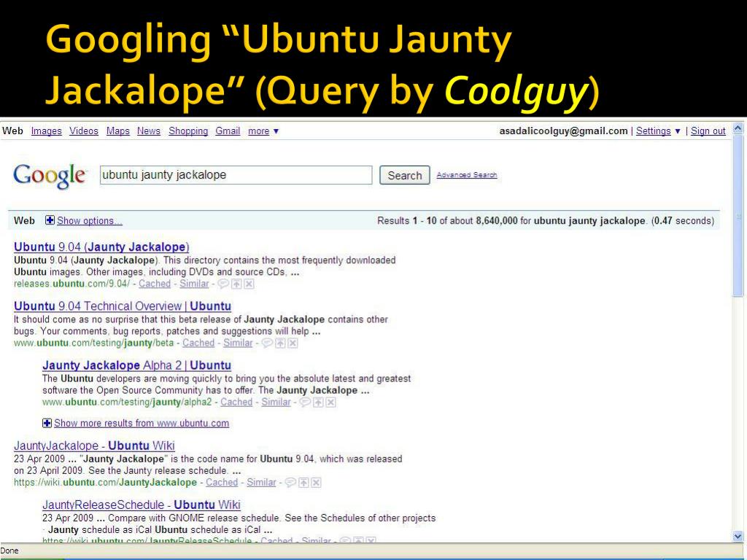Image resolution: width=747 pixels, height=560 pixels.
Task: Click the Search button
Action: tap(404, 175)
